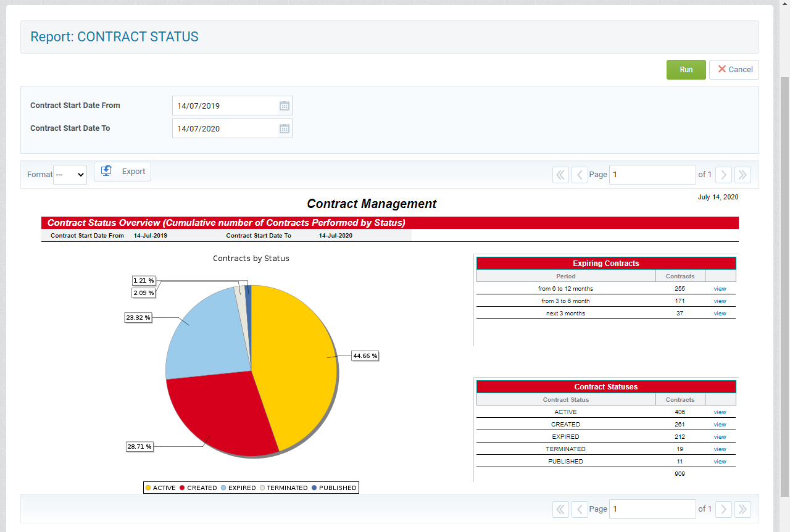Select the top page number input field

[652, 175]
